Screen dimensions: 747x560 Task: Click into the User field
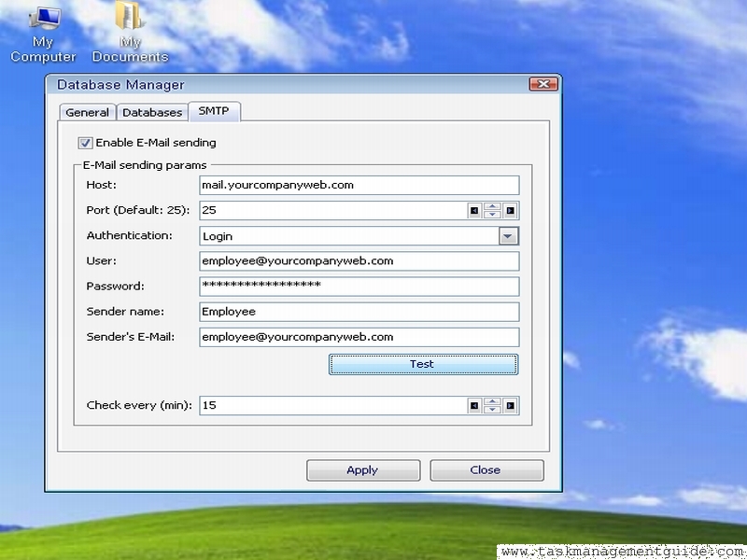coord(359,261)
